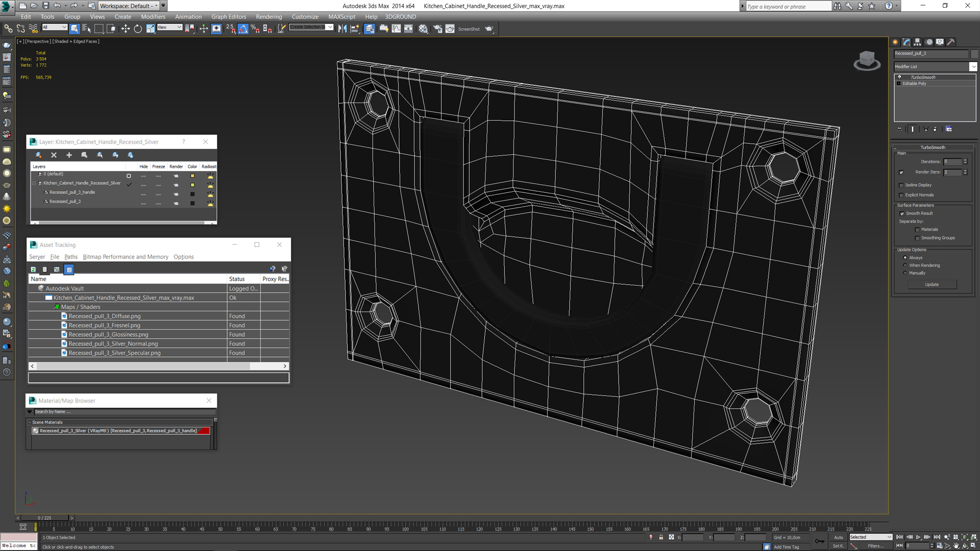Click the ViewCube in the viewport
This screenshot has width=980, height=551.
867,60
